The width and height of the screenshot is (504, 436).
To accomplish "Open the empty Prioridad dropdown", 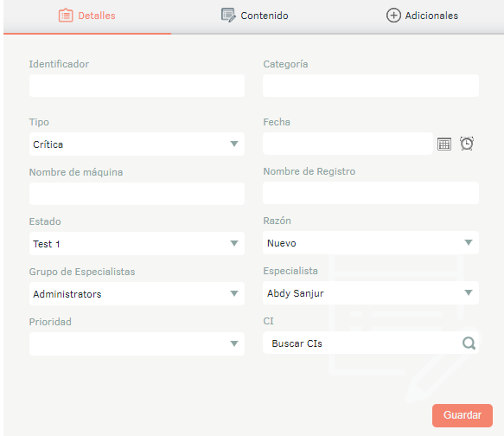I will coord(137,343).
